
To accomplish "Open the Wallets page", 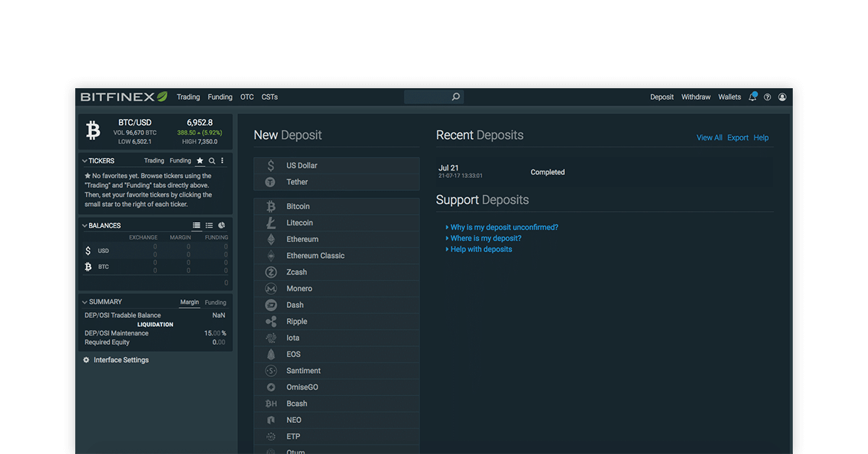I will click(x=729, y=97).
